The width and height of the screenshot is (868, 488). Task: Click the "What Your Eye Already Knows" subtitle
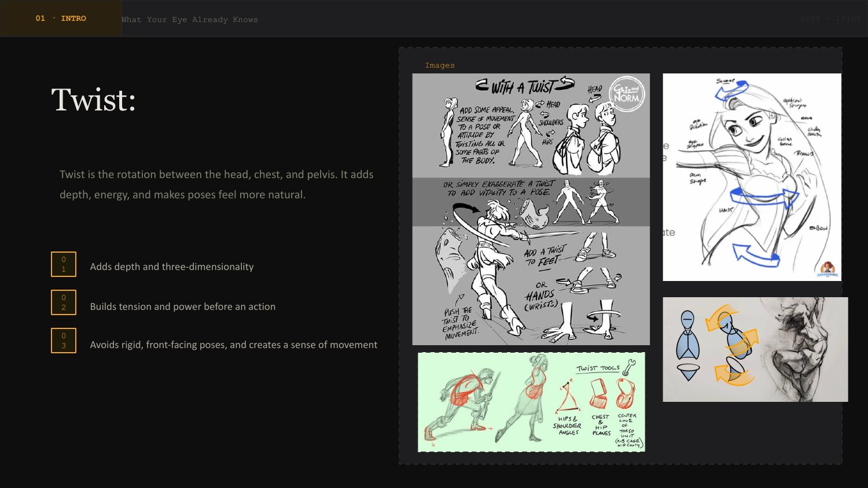coord(190,20)
